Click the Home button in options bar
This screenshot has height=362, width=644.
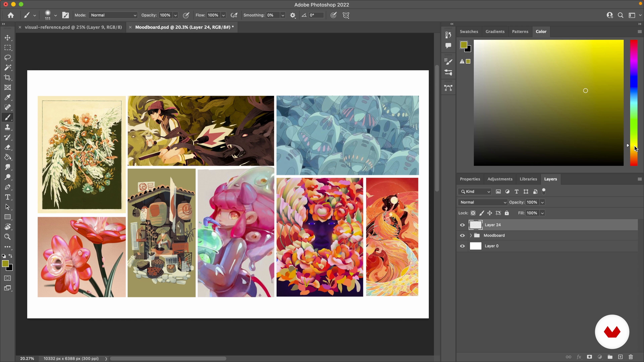click(11, 15)
